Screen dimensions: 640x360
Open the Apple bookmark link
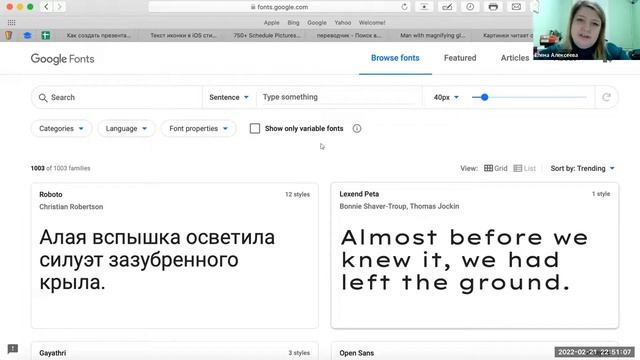pos(271,22)
